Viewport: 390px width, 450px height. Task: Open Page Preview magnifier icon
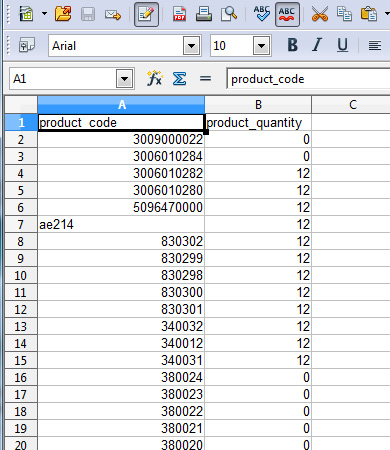point(229,14)
